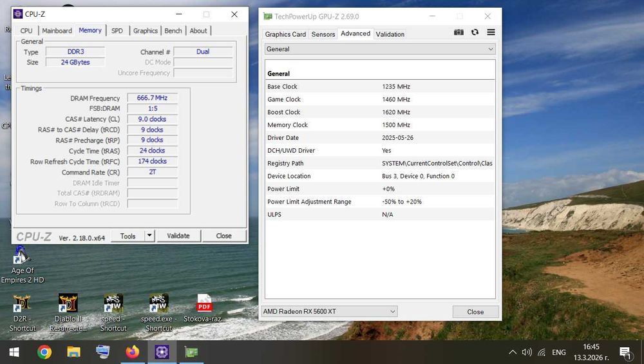Switch to the CPU tab in CPU-Z
This screenshot has width=644, height=364.
click(x=26, y=31)
